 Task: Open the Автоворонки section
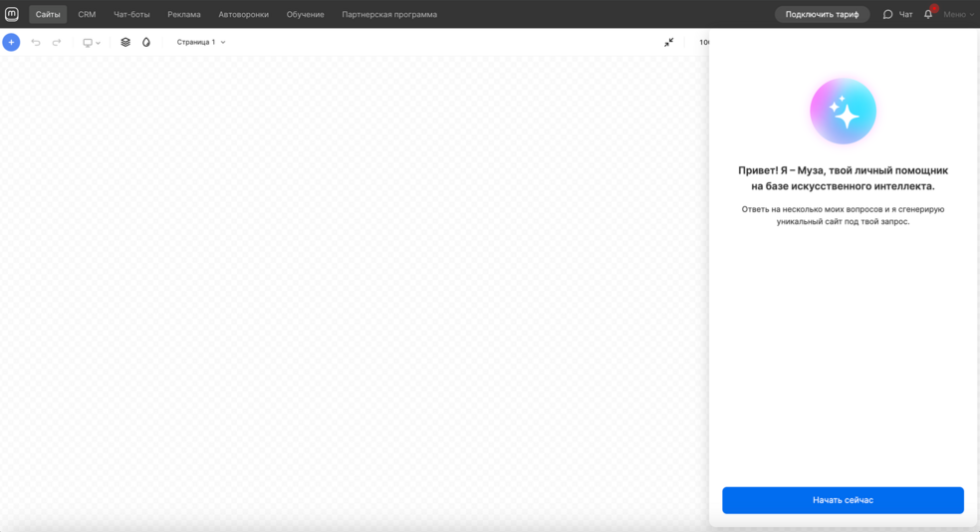pos(244,14)
